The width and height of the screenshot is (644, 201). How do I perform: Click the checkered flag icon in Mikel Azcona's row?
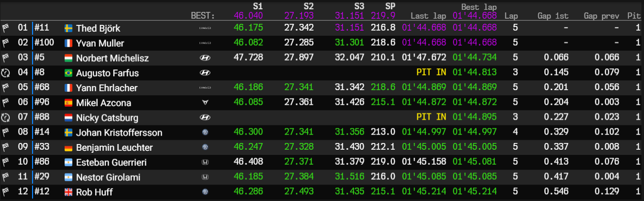click(x=6, y=103)
